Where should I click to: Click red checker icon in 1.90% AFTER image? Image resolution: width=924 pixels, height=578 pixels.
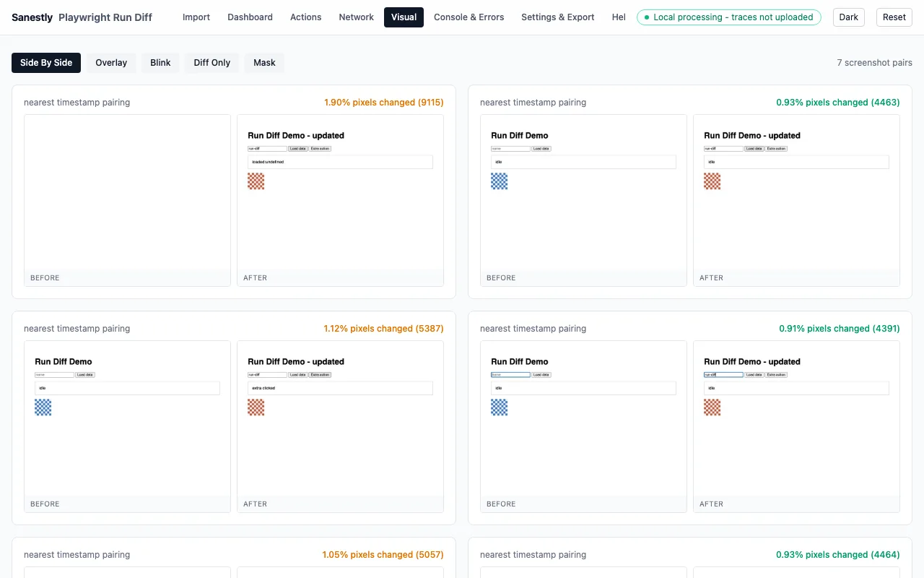click(x=256, y=181)
